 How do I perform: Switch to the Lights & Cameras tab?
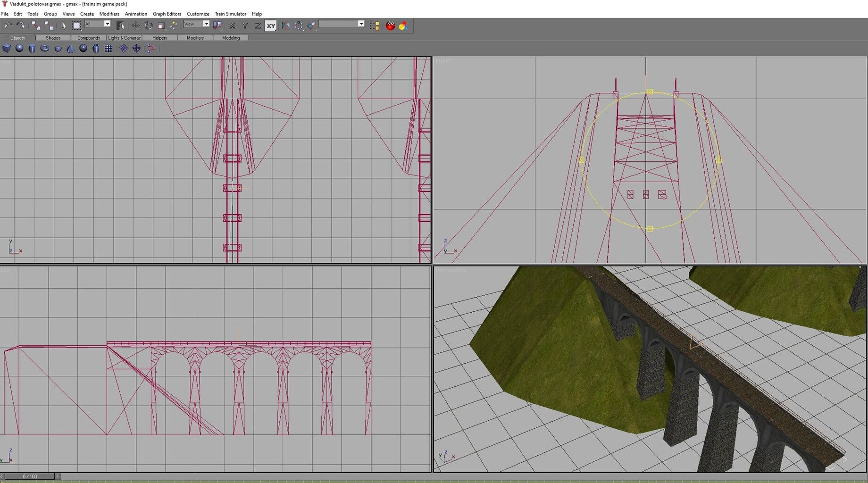124,38
